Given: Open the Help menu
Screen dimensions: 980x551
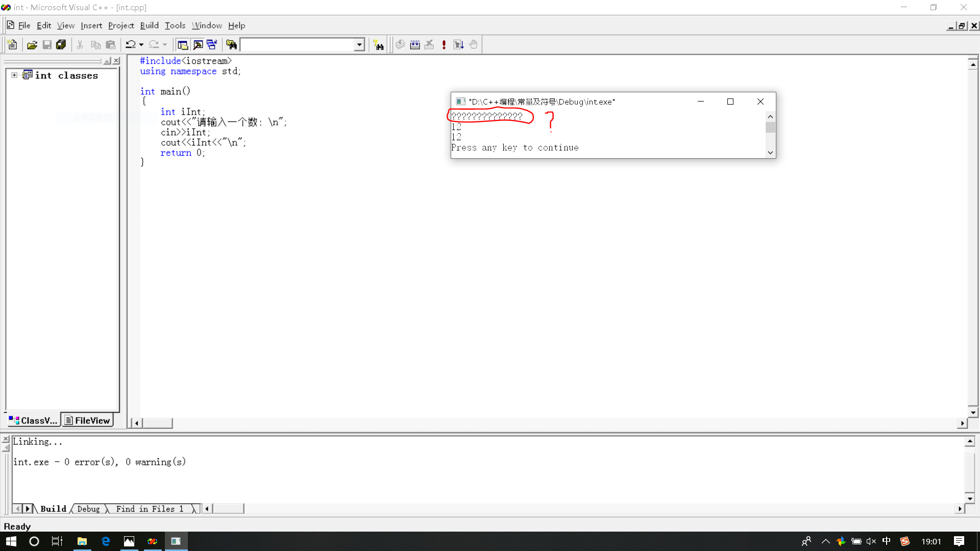Looking at the screenshot, I should (x=236, y=26).
